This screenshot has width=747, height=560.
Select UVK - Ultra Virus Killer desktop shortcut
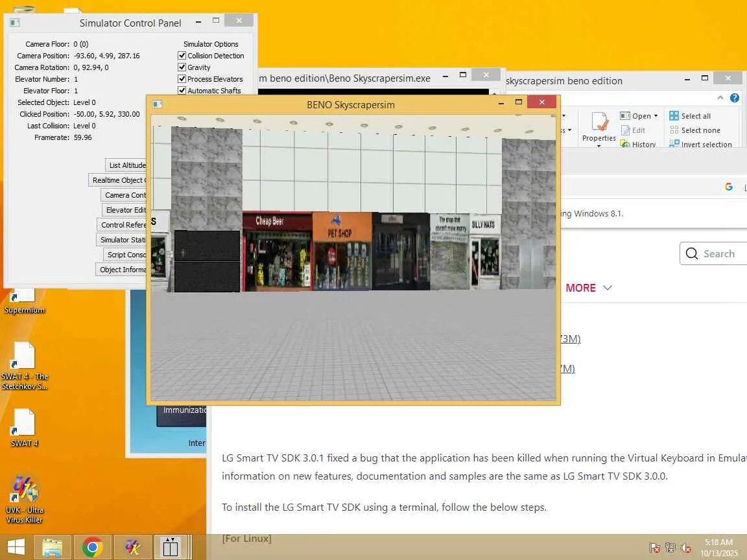click(24, 500)
